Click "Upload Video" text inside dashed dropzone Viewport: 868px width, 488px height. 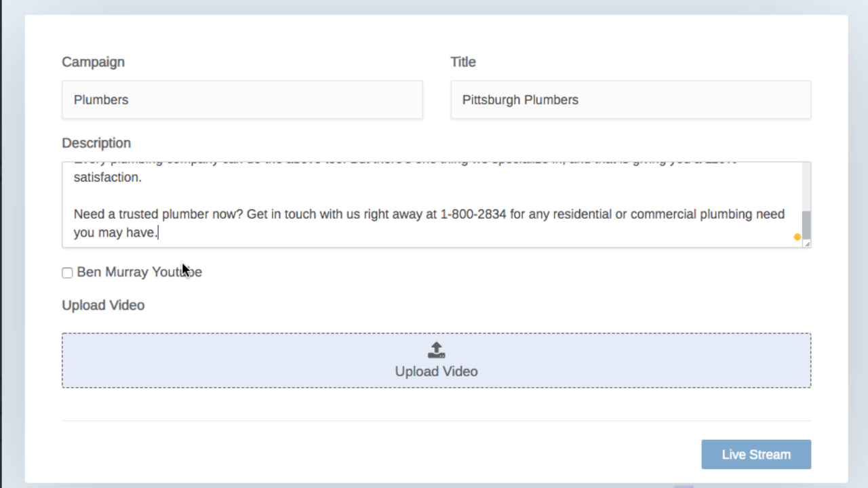(x=437, y=371)
